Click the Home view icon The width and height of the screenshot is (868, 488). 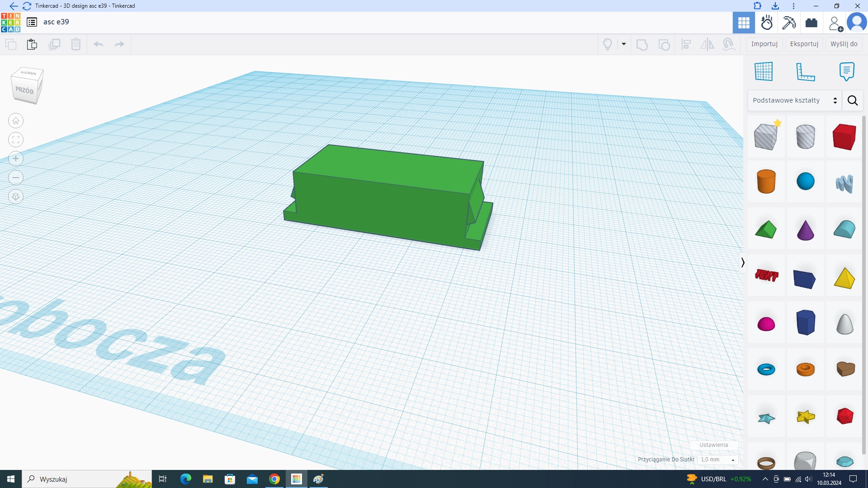pos(16,121)
